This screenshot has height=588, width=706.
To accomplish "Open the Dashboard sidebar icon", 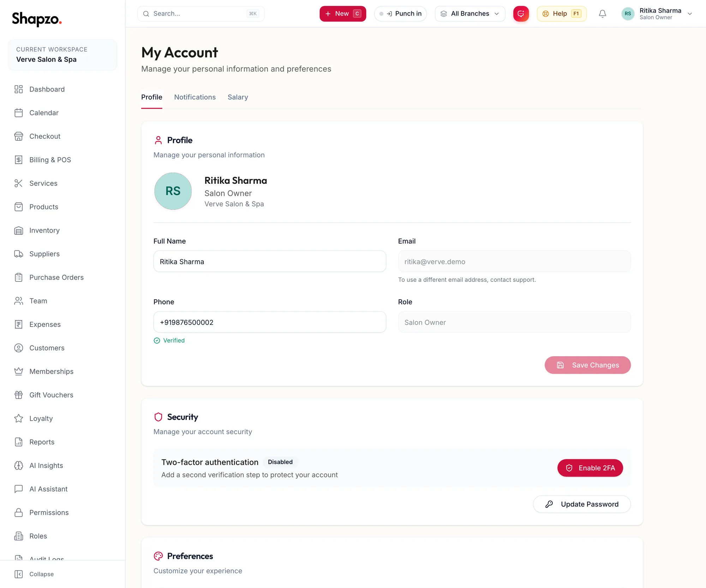I will click(19, 89).
